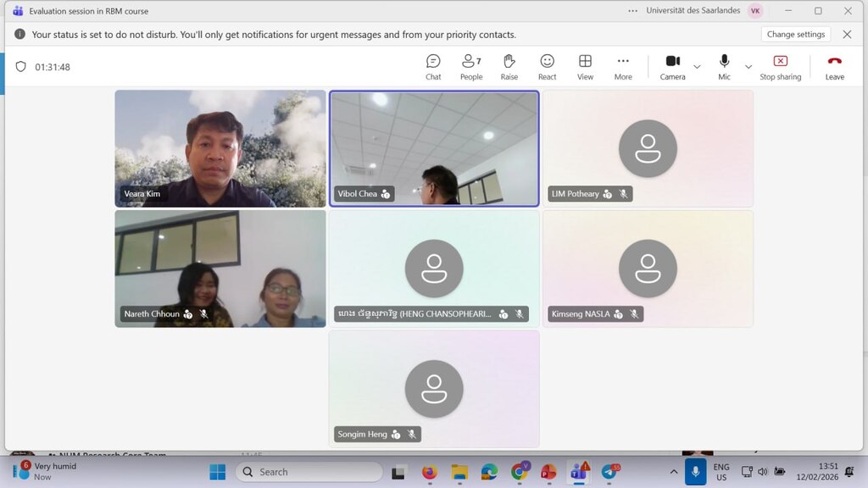Open the View layout options
Screen dimensions: 868x488
pos(585,66)
